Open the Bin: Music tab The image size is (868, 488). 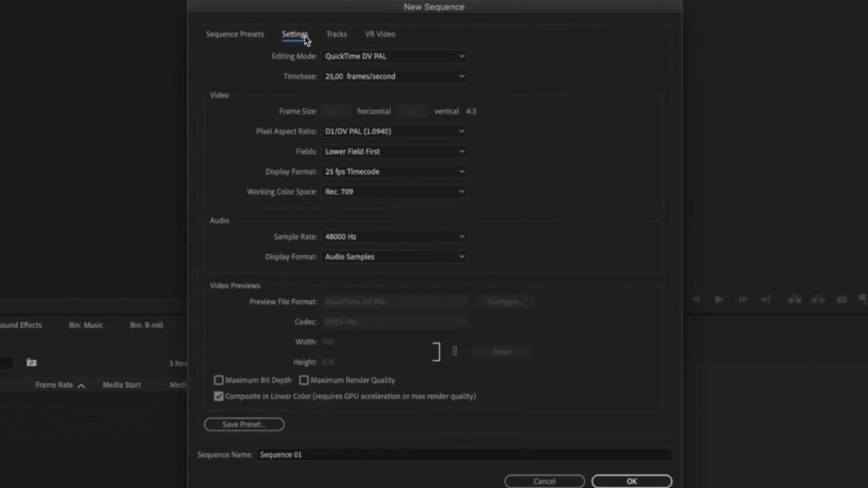(x=86, y=325)
